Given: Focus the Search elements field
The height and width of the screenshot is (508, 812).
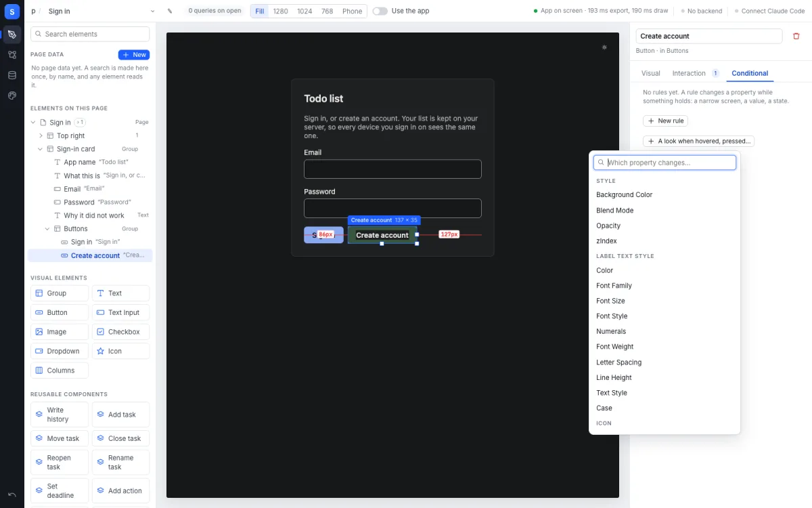Looking at the screenshot, I should click(x=90, y=34).
